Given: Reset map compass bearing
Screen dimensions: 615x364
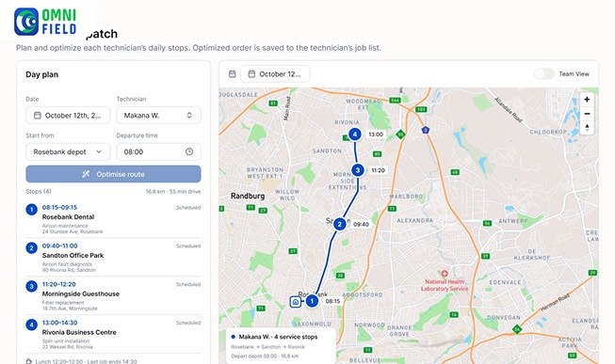Looking at the screenshot, I should [x=587, y=128].
